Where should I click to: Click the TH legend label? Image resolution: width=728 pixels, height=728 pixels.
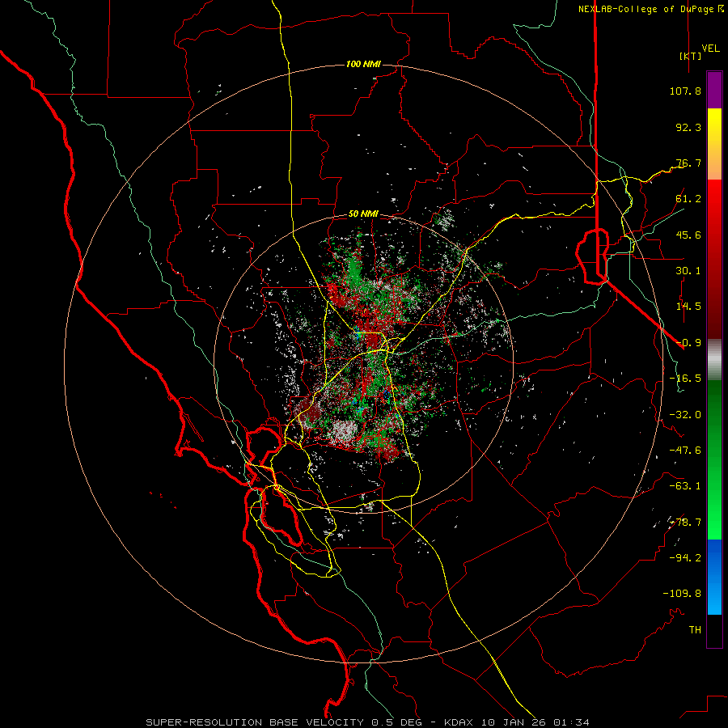coord(695,630)
